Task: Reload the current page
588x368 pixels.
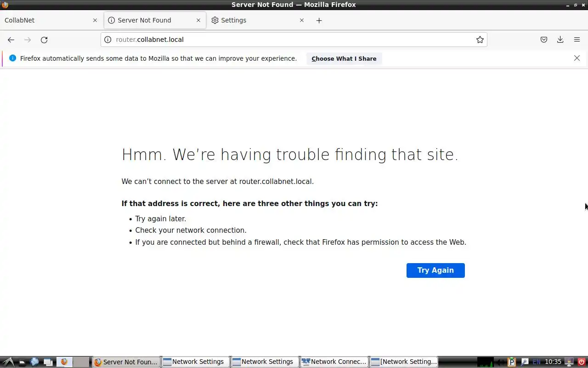Action: (x=44, y=40)
